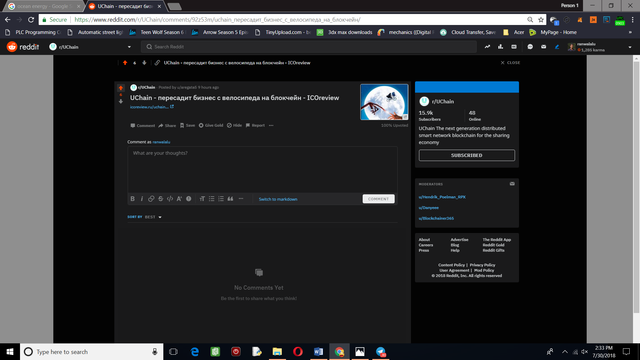Screen dimensions: 640x360
Task: Apply bold formatting in comment editor
Action: coord(133,199)
